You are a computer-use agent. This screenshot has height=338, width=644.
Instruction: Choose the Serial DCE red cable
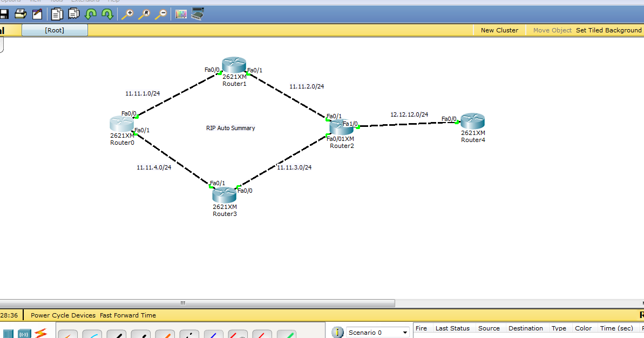pos(238,334)
